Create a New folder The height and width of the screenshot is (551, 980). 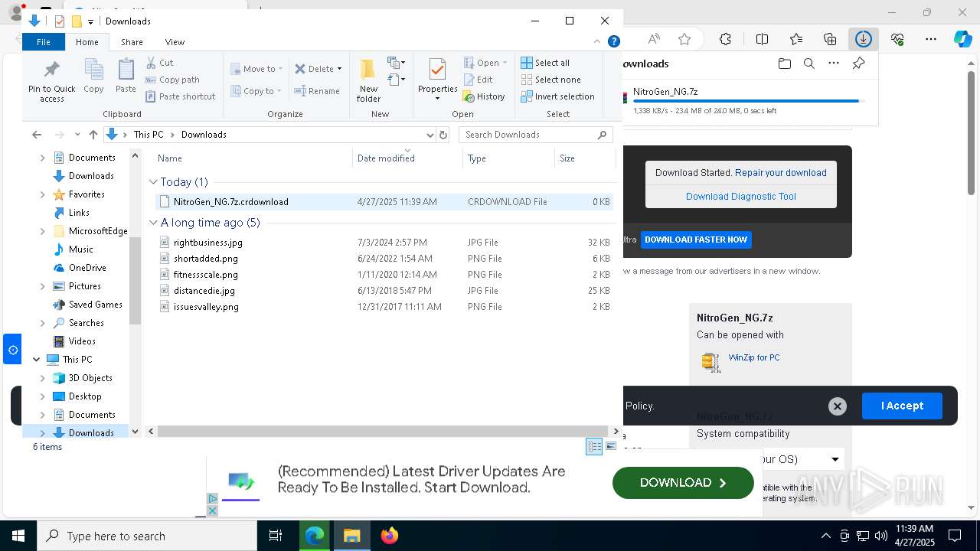368,81
